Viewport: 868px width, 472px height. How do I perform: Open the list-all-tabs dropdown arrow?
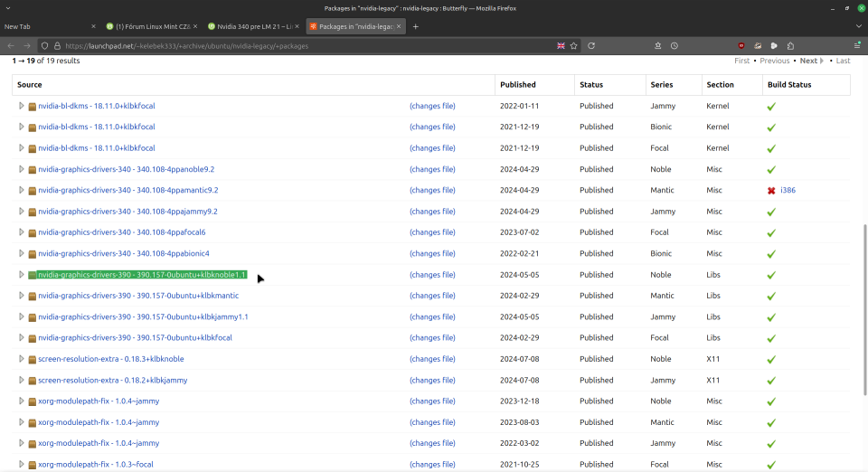pos(857,26)
